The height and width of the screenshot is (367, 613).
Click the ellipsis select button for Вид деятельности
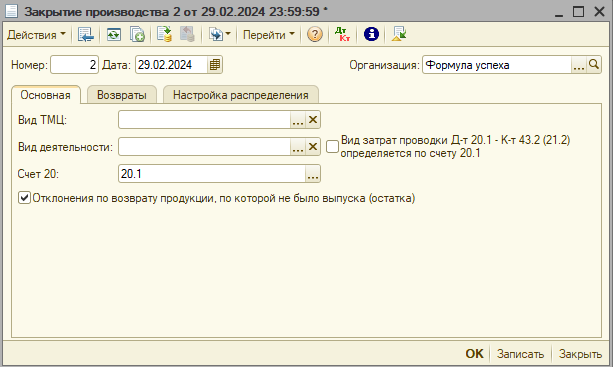click(x=298, y=147)
